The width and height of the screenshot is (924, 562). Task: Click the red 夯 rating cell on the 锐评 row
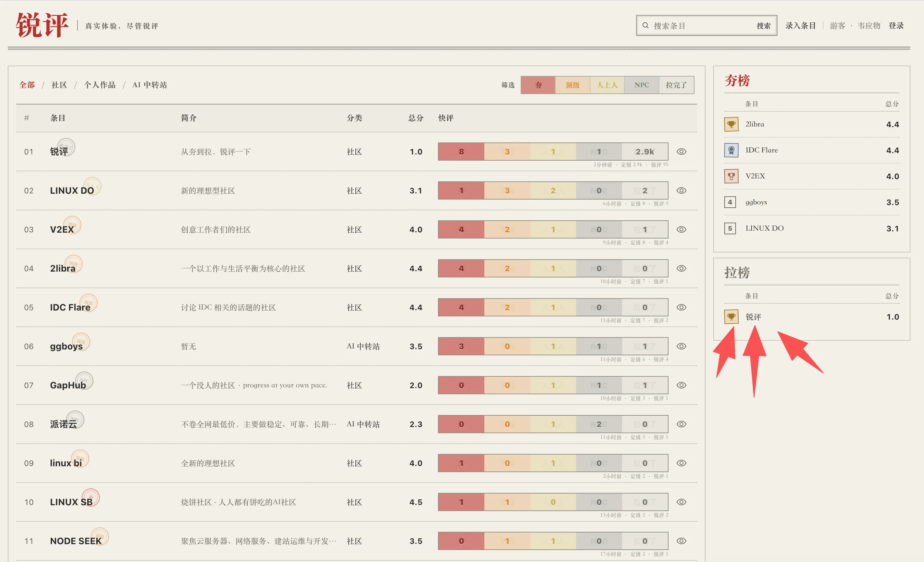pyautogui.click(x=461, y=152)
